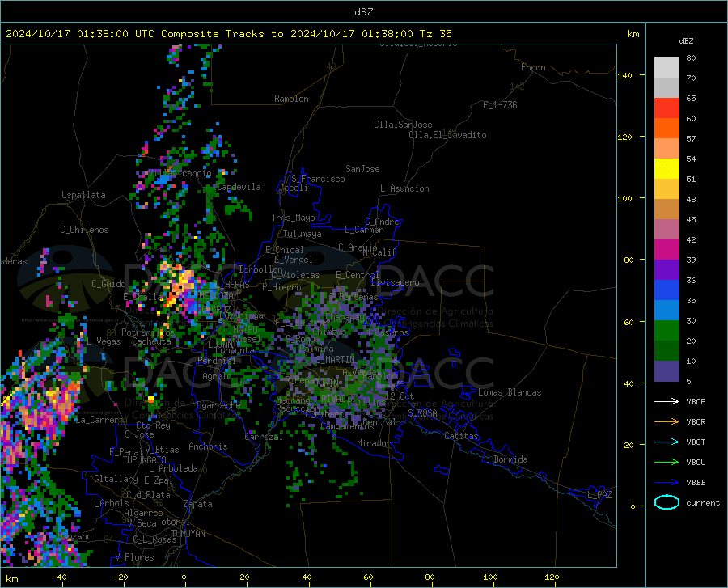Viewport: 728px width, 588px height.
Task: Click the 'TUPUNGATO' map label
Action: click(x=145, y=460)
